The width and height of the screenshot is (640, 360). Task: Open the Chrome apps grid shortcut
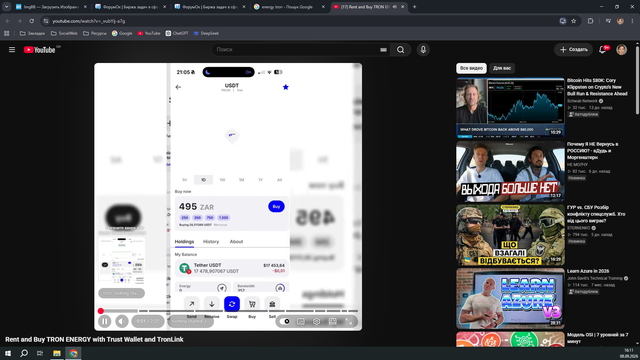click(x=7, y=33)
